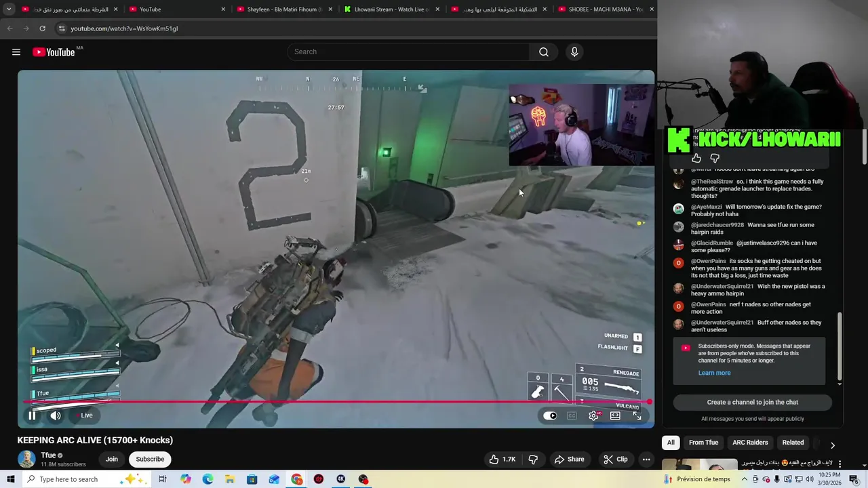Create a Clip of the stream
Viewport: 868px width, 488px height.
click(x=615, y=459)
